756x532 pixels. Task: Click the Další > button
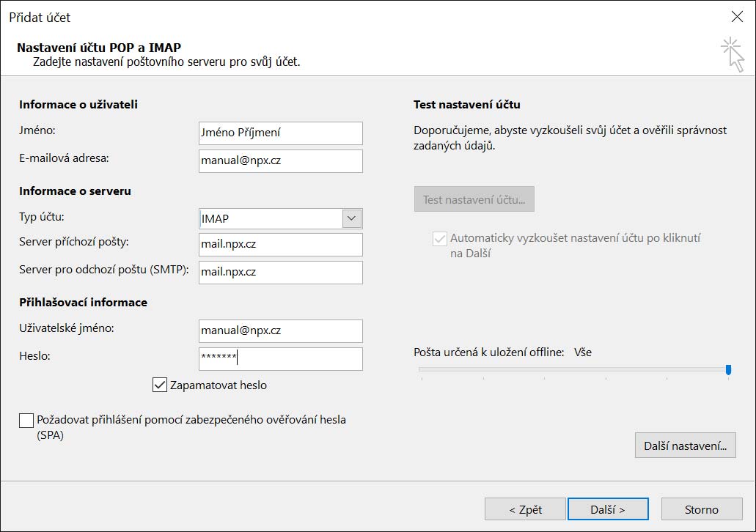[607, 509]
